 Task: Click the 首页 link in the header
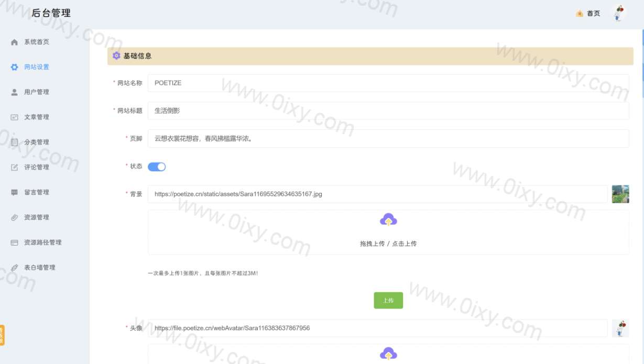point(594,14)
